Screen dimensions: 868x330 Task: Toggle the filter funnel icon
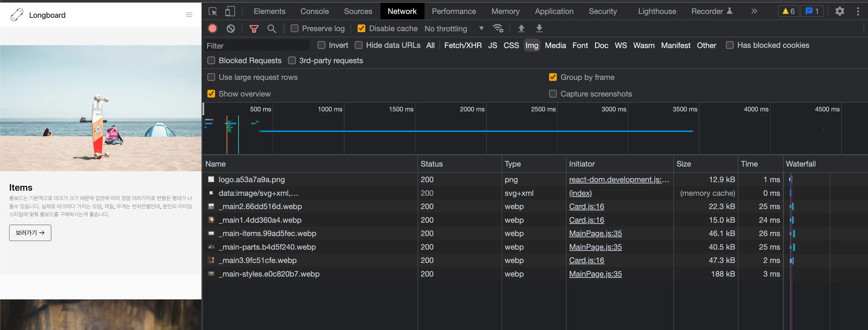254,29
